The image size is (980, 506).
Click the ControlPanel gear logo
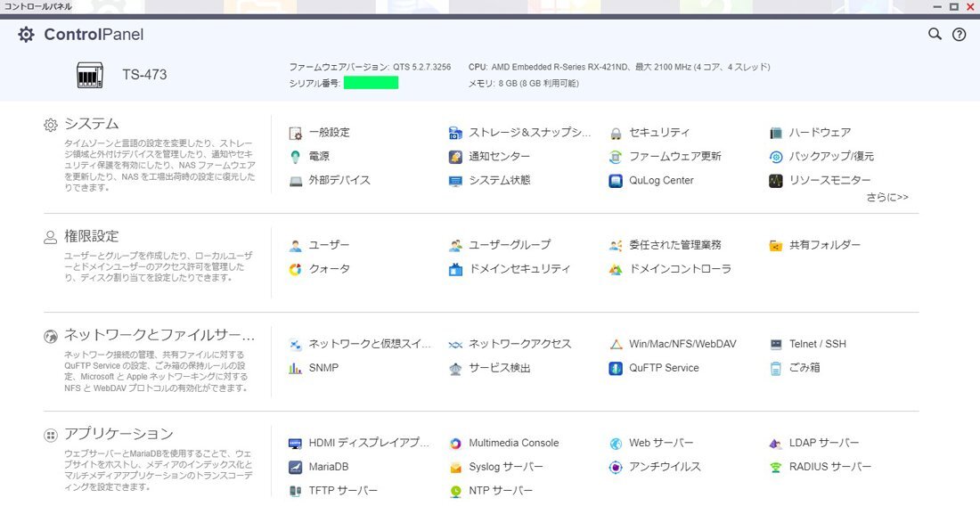click(x=26, y=35)
